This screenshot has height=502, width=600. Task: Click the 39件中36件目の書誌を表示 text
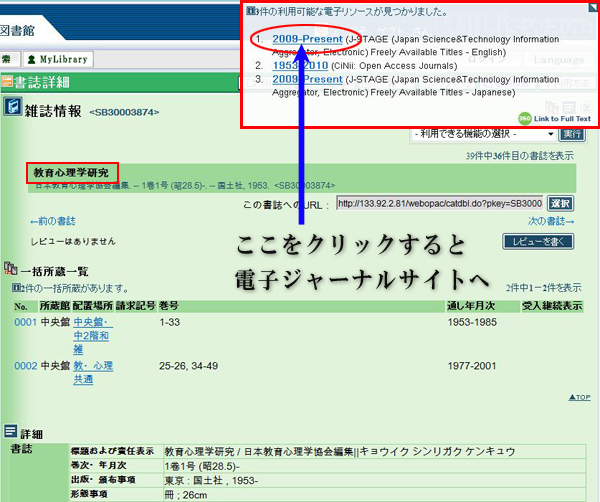520,156
